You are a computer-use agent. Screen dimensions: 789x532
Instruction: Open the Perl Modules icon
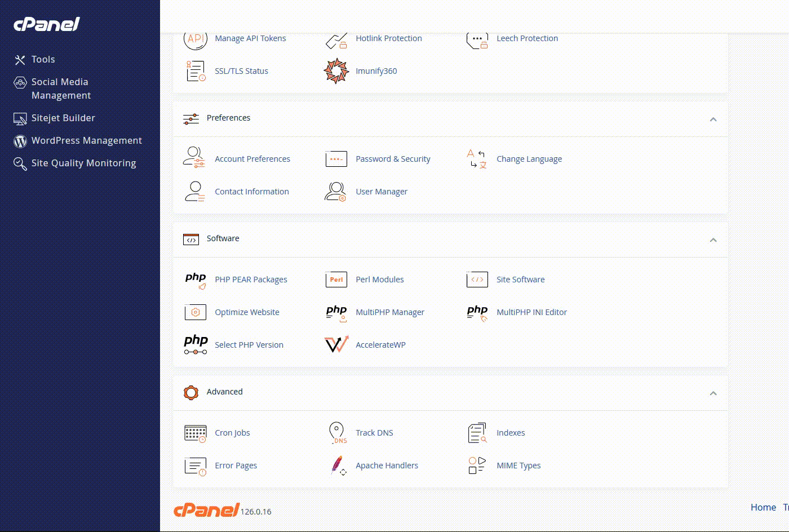coord(336,280)
